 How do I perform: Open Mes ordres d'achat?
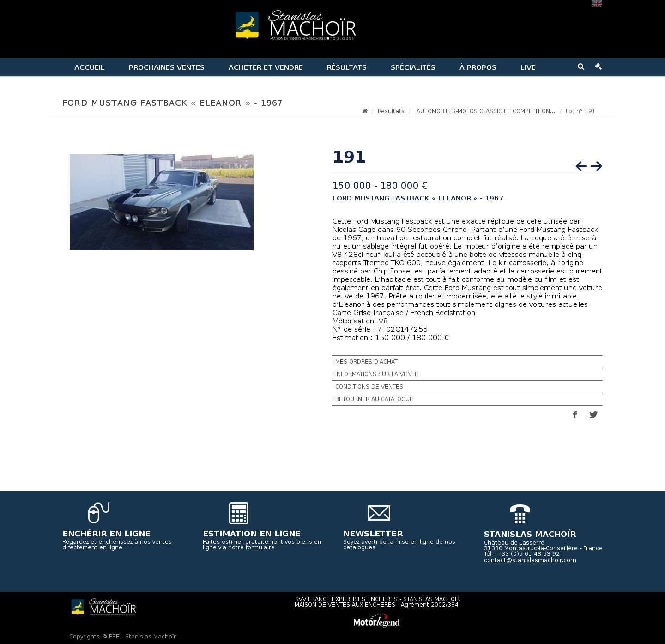(467, 362)
